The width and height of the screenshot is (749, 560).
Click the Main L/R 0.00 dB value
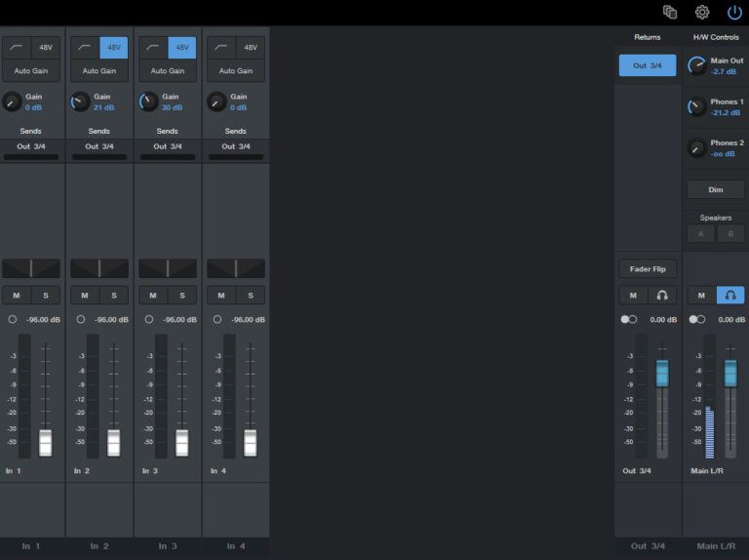[x=731, y=319]
